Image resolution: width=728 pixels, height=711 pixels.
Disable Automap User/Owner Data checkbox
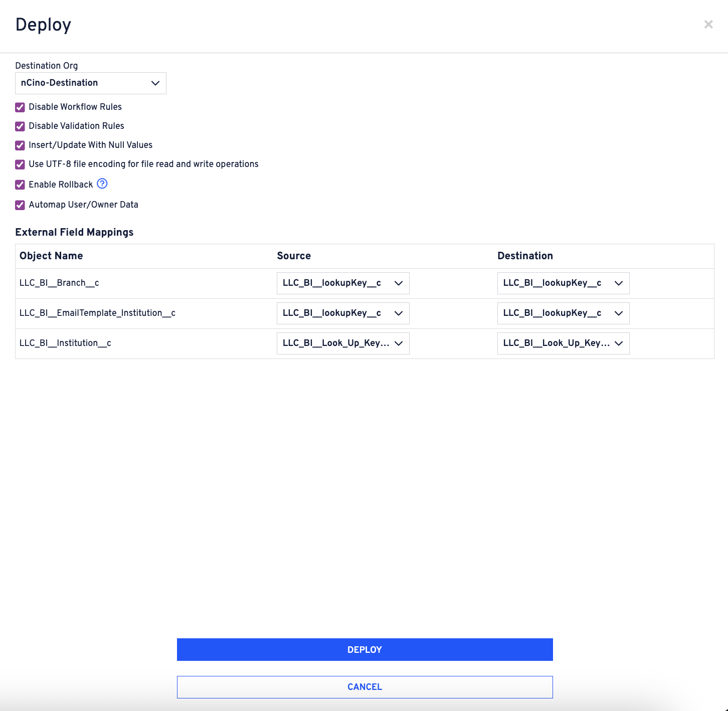[20, 205]
